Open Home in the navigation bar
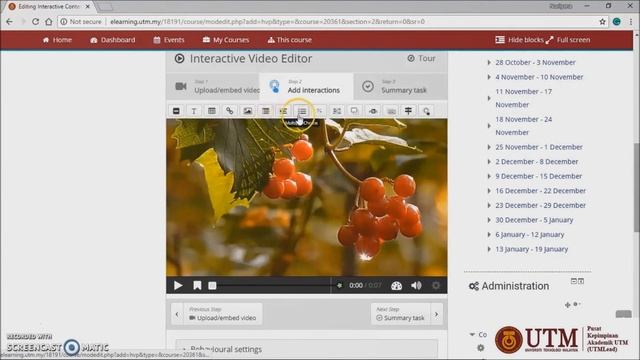 [57, 40]
